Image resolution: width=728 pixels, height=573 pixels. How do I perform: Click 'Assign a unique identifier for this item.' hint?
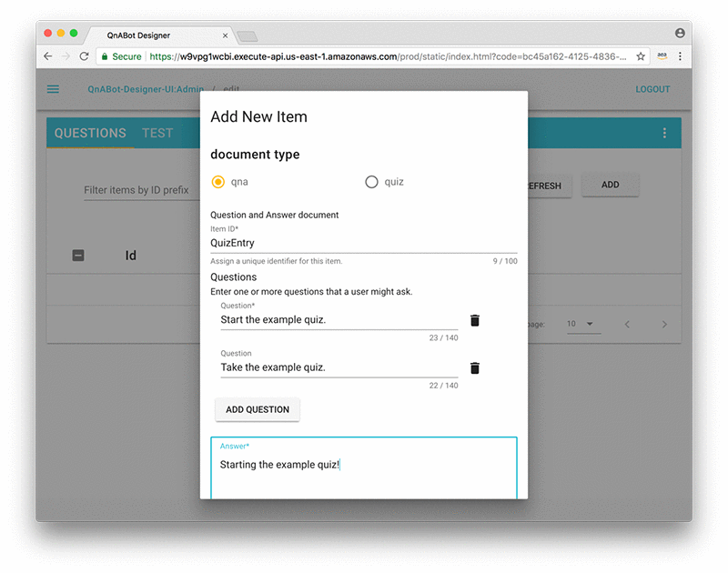[277, 261]
